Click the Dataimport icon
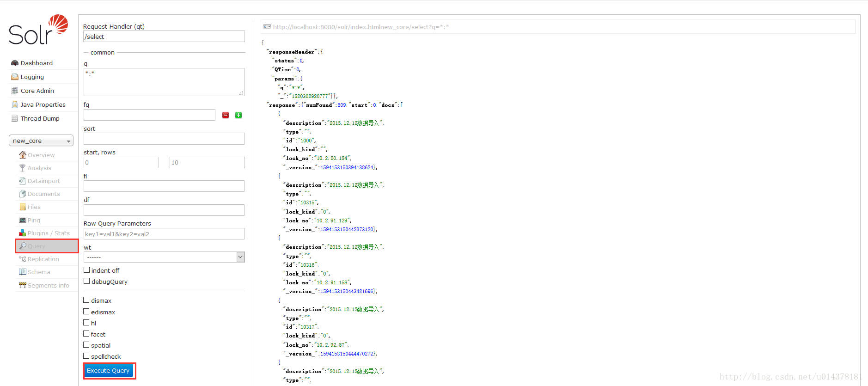Viewport: 868px width, 386px height. click(x=22, y=181)
